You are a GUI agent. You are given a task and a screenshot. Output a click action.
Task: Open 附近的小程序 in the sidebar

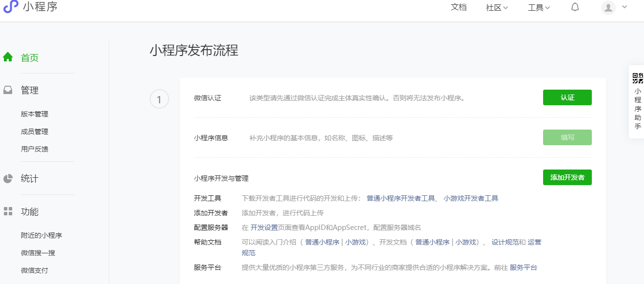tap(41, 235)
